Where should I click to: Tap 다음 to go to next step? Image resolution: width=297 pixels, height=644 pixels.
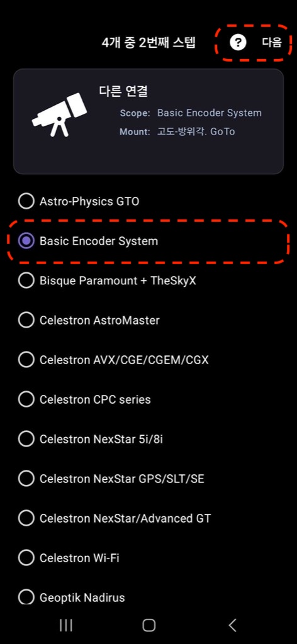272,42
